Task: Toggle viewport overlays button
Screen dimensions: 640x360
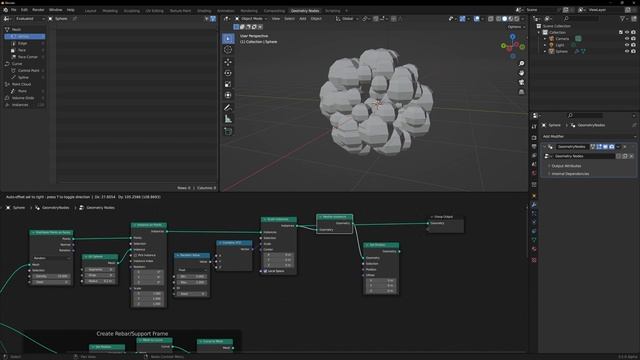Action: pyautogui.click(x=476, y=19)
